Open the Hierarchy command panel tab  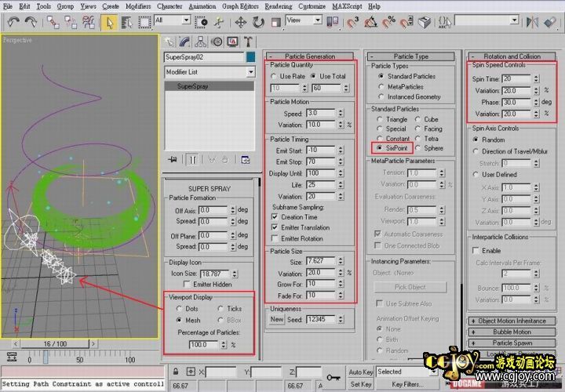[200, 42]
